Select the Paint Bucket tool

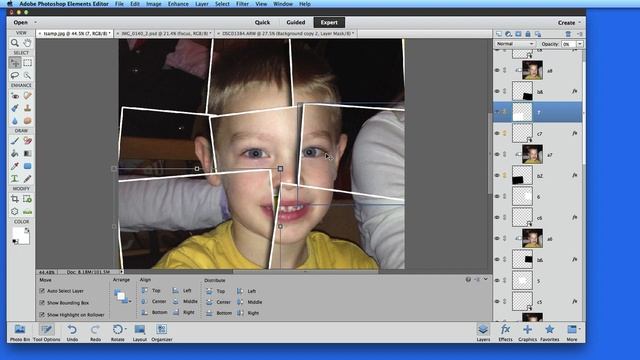point(15,153)
